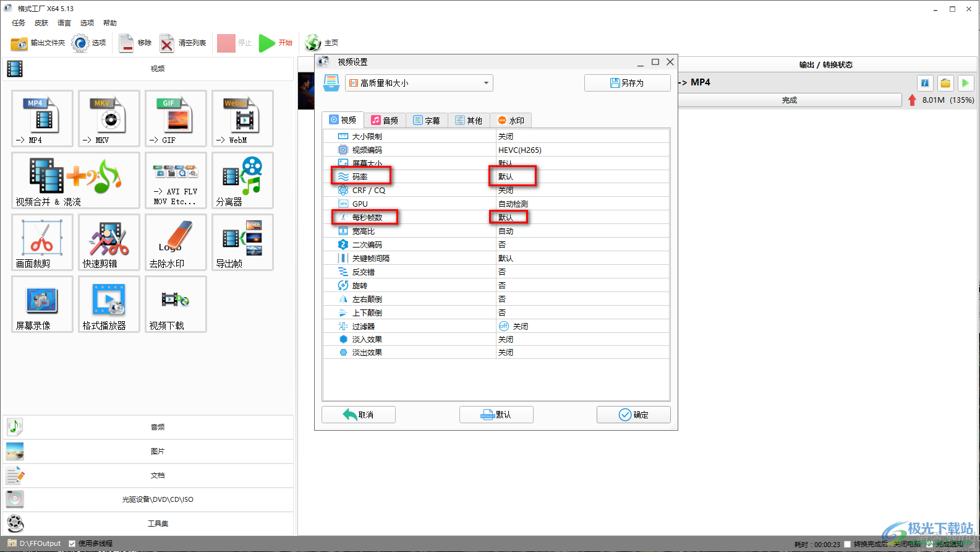The width and height of the screenshot is (980, 552).
Task: Open the 视频下载 video download tool
Action: coord(176,304)
